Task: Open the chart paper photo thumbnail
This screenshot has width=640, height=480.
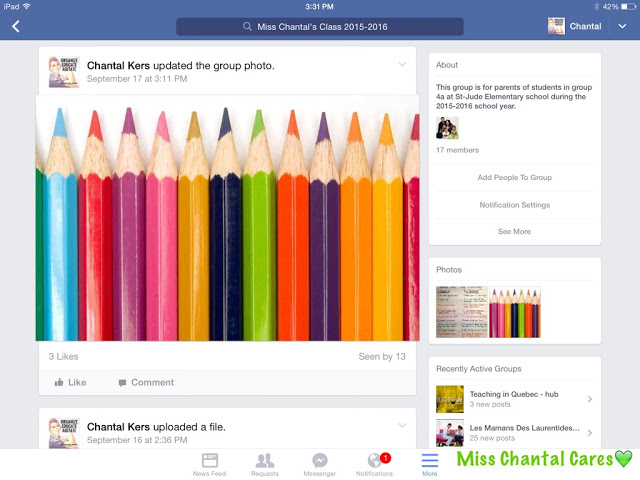Action: pyautogui.click(x=462, y=312)
